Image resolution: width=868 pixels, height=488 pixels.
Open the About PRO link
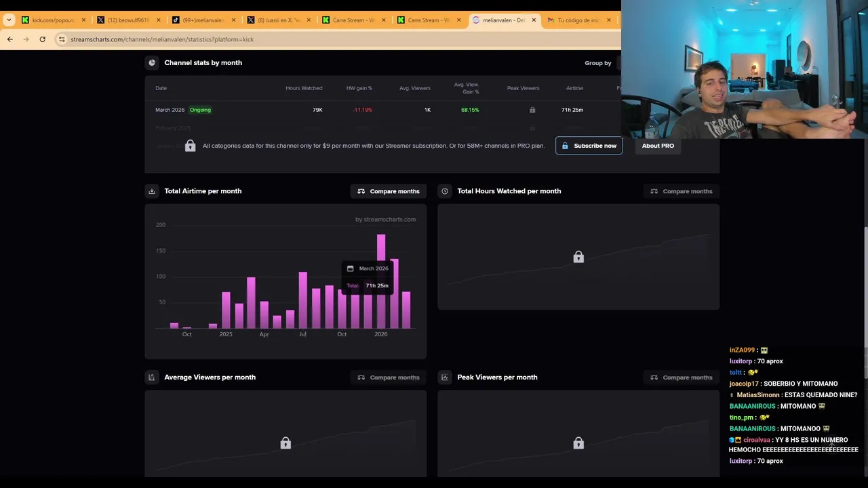658,146
